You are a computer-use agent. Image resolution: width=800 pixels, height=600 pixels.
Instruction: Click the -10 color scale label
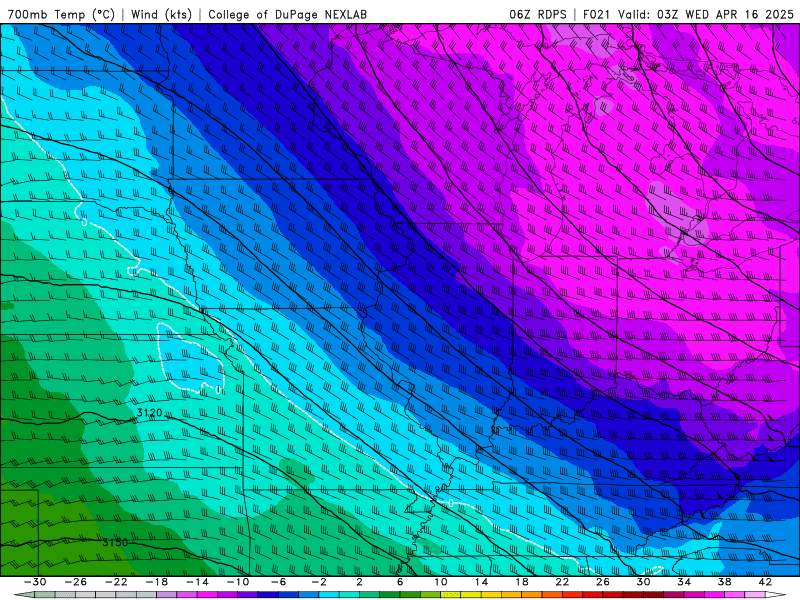(238, 582)
